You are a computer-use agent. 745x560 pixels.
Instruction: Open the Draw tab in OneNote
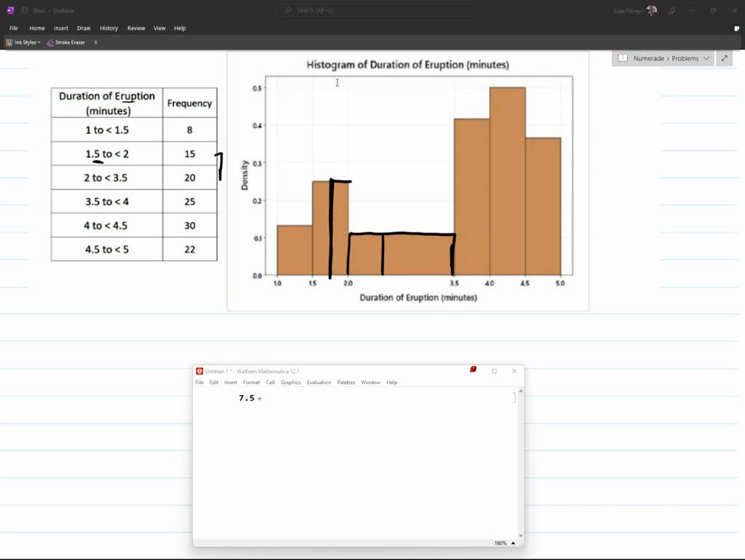[84, 28]
